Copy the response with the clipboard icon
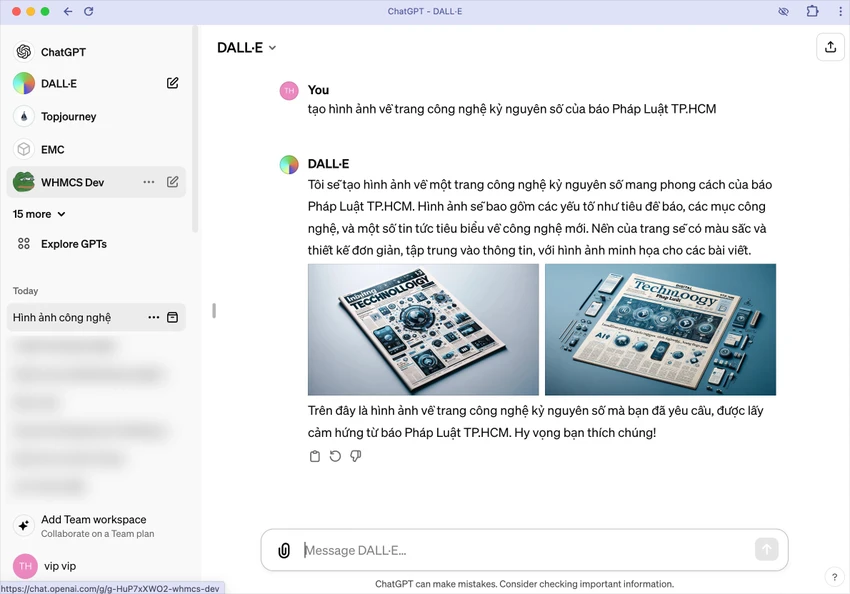 315,456
